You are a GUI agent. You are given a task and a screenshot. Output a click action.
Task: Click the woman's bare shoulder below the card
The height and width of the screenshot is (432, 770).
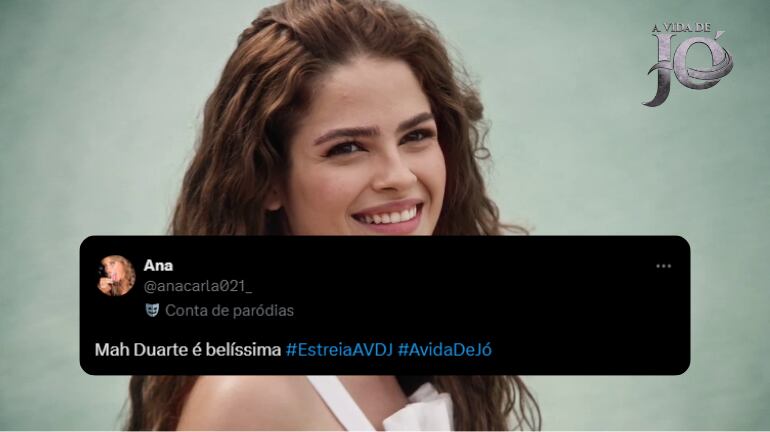tap(246, 403)
